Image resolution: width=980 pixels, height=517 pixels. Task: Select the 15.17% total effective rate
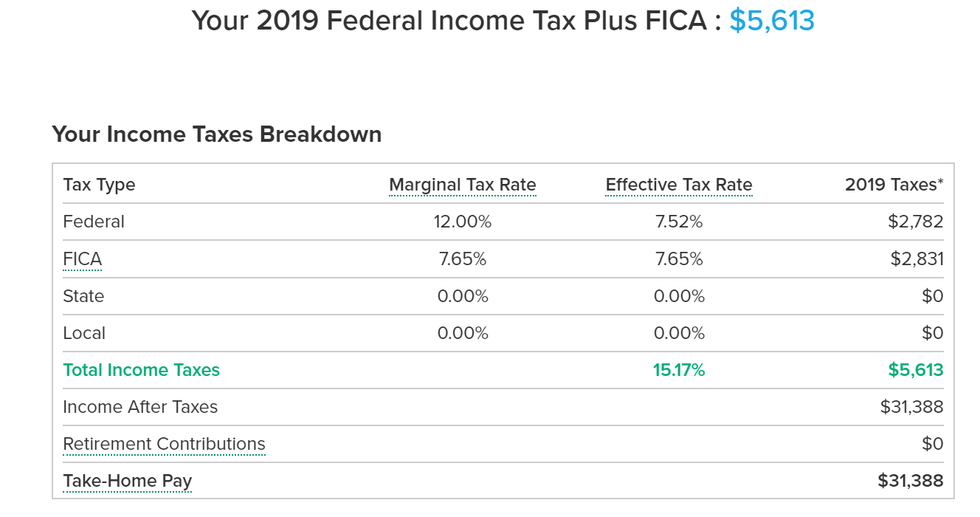click(679, 370)
